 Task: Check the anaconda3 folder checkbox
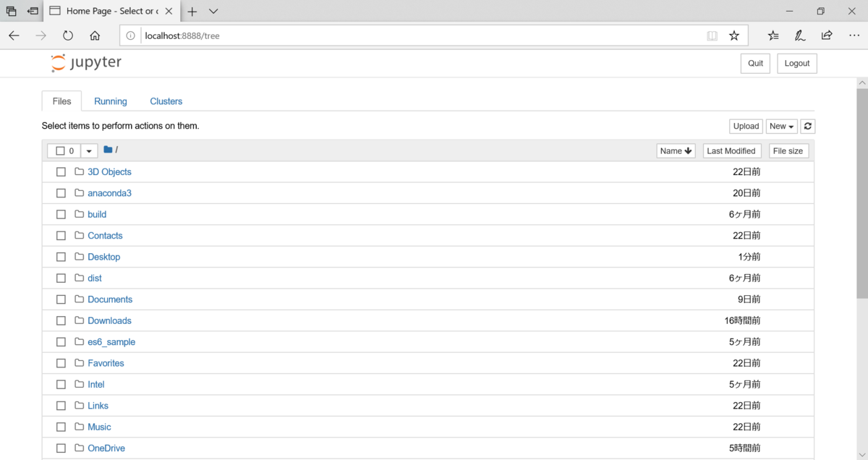tap(61, 193)
